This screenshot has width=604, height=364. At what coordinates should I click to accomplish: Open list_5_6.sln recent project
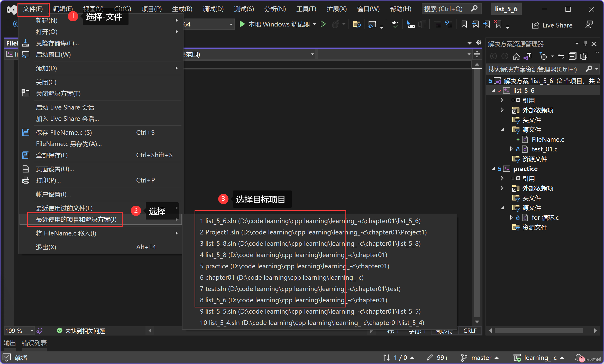pyautogui.click(x=311, y=221)
